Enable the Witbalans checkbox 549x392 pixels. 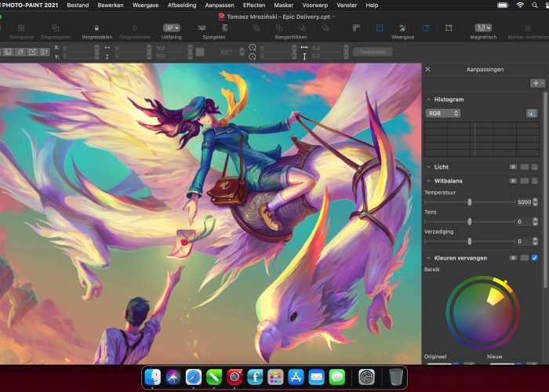point(534,181)
